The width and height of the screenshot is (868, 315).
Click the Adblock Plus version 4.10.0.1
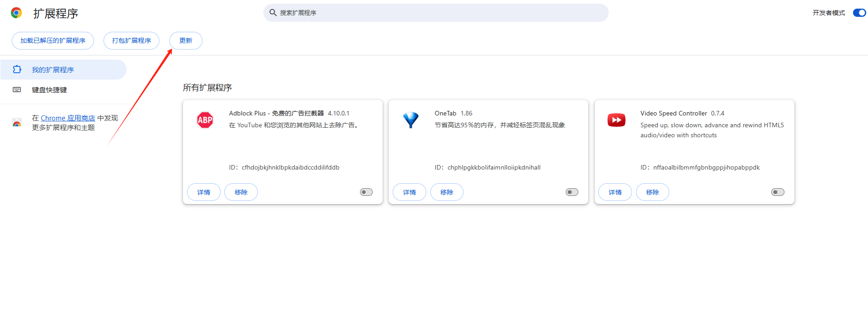coord(339,113)
